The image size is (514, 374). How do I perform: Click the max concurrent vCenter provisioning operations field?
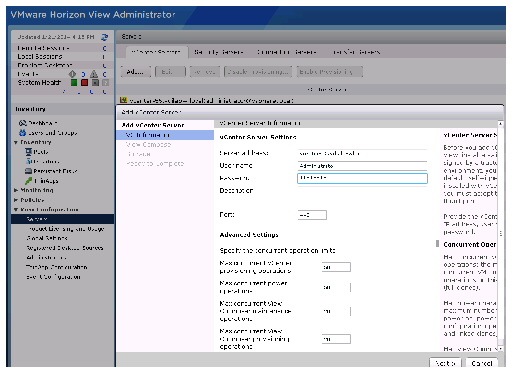tap(336, 267)
